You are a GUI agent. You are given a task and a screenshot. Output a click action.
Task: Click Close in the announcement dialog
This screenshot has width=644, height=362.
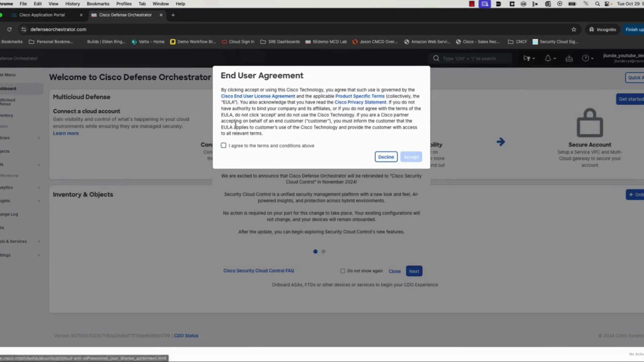tap(394, 271)
